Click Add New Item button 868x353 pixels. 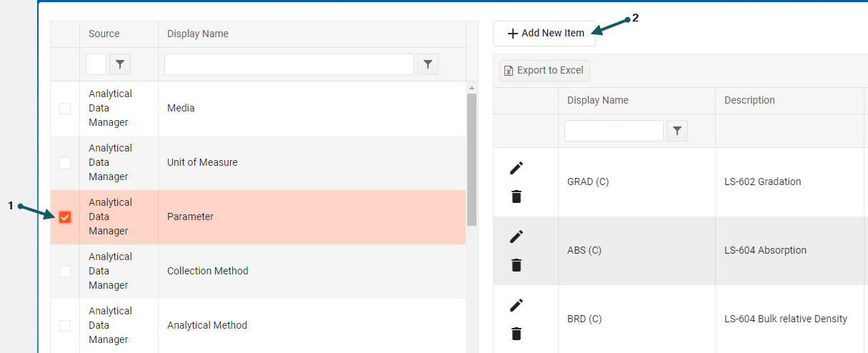coord(544,34)
